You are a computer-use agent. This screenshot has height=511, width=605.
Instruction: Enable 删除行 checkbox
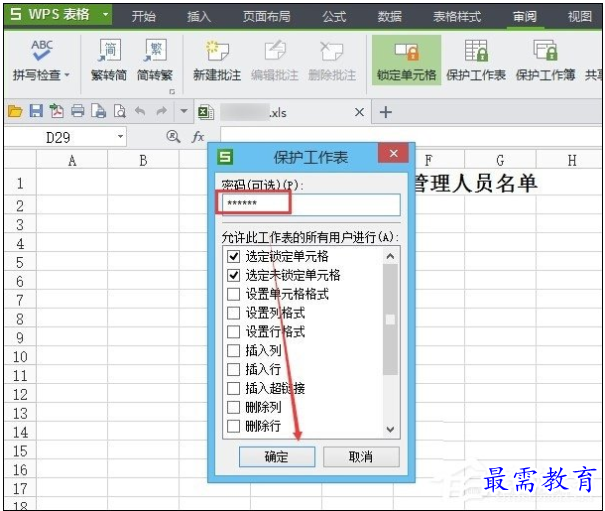point(233,426)
